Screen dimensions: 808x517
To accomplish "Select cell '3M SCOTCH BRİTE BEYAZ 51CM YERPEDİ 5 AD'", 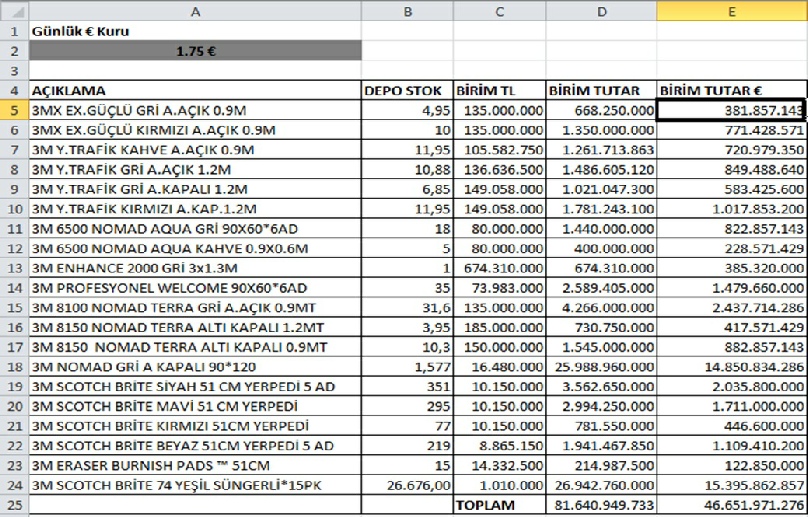I will coord(195,446).
